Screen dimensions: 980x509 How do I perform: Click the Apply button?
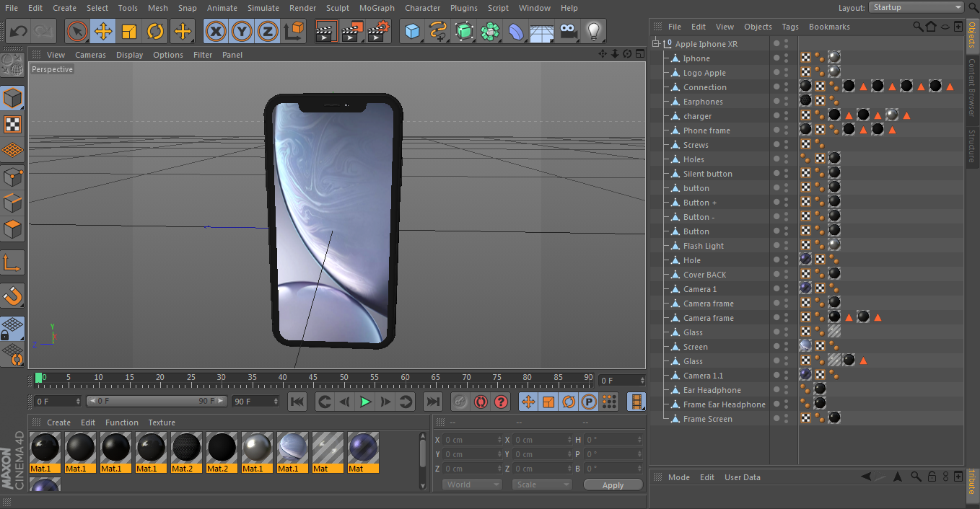613,485
